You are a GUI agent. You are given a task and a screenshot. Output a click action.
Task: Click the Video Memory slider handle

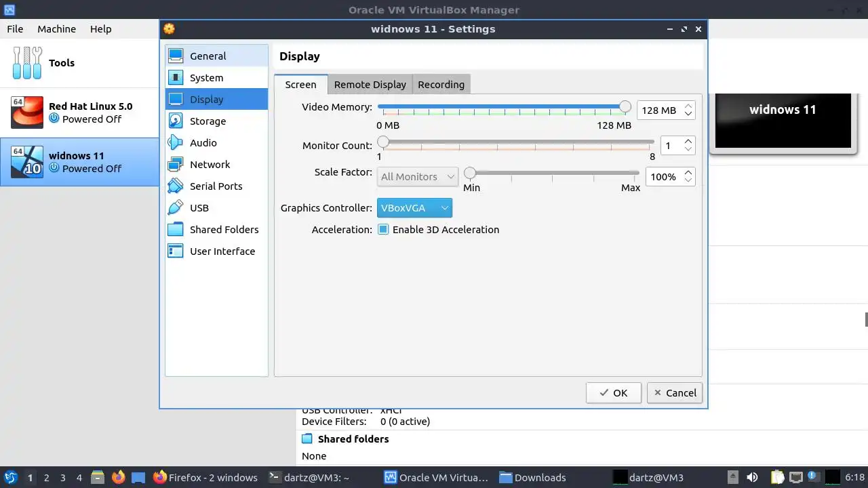625,106
